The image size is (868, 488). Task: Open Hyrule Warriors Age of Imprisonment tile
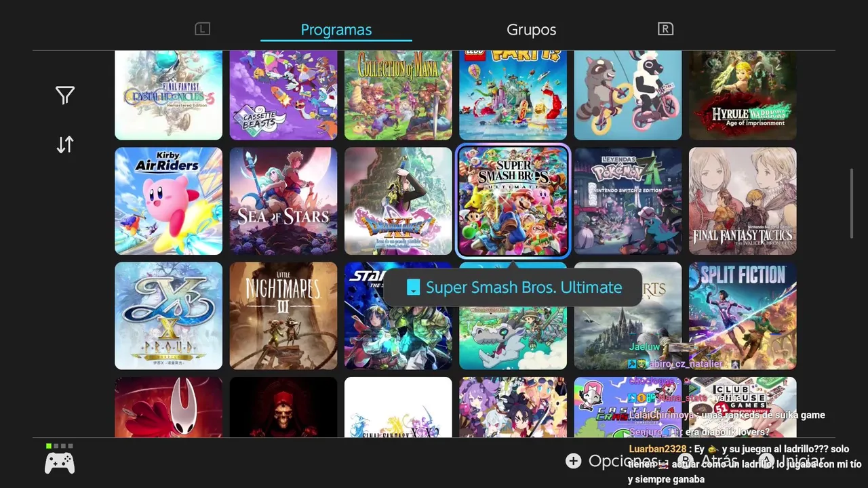click(743, 95)
